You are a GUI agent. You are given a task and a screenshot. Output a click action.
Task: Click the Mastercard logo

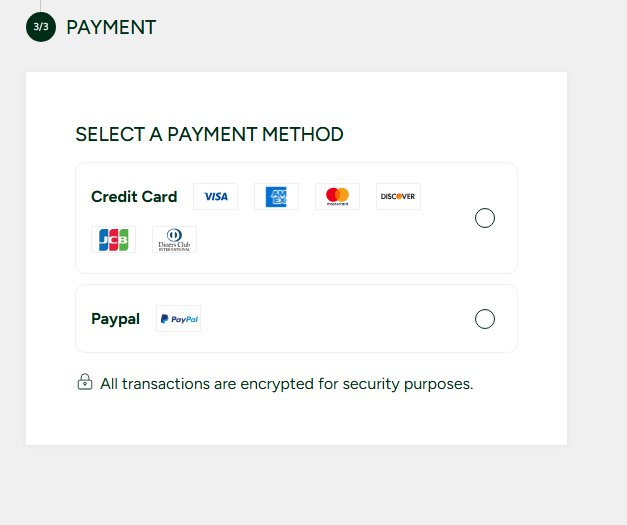[x=337, y=197]
